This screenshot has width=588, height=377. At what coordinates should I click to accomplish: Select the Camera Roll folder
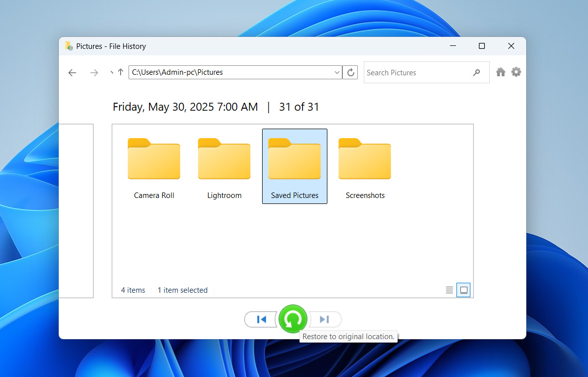(x=154, y=167)
